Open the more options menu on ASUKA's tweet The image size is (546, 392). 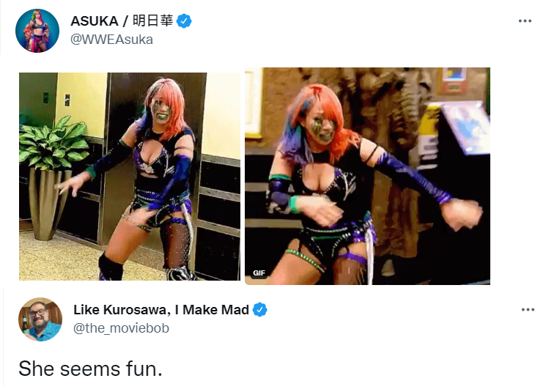tap(525, 21)
